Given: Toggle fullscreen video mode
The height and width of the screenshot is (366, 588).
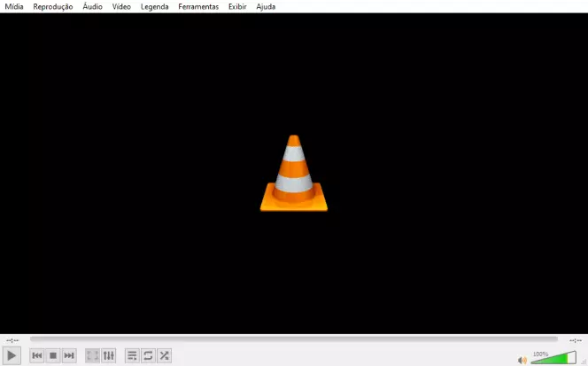Looking at the screenshot, I should coord(93,355).
